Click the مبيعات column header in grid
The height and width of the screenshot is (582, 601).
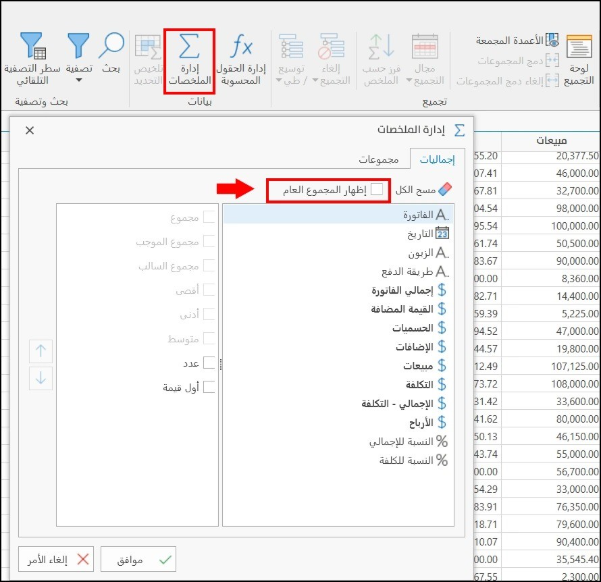(x=551, y=141)
